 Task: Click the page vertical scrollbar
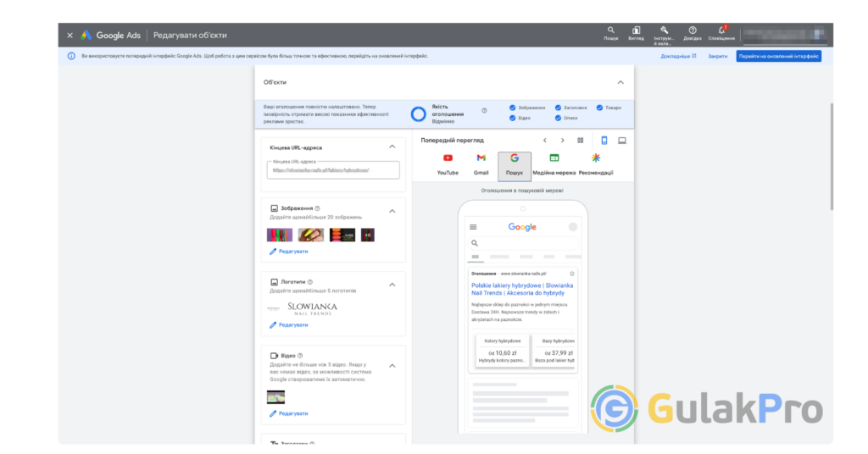pos(831,157)
